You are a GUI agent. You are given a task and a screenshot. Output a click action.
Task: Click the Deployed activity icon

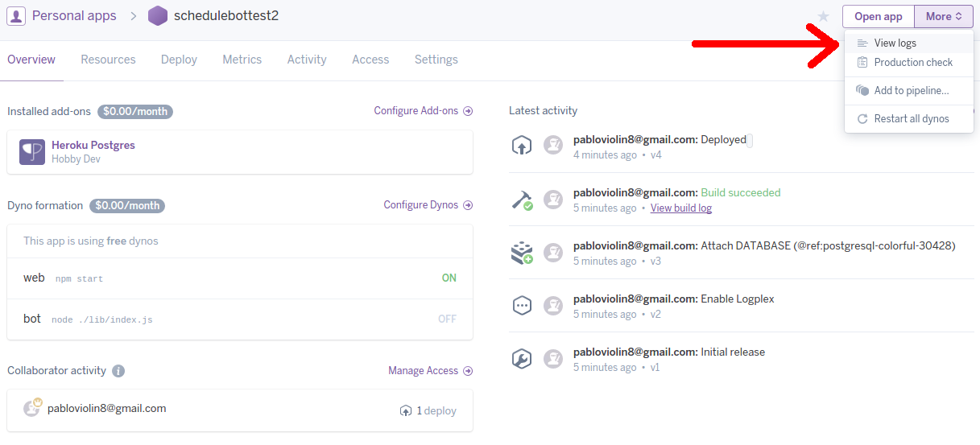pyautogui.click(x=522, y=146)
